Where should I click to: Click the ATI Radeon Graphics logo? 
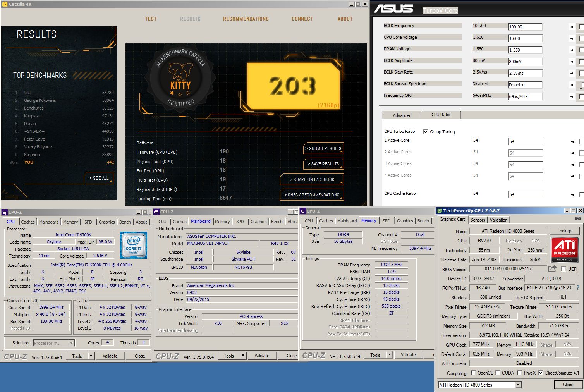[x=565, y=250]
